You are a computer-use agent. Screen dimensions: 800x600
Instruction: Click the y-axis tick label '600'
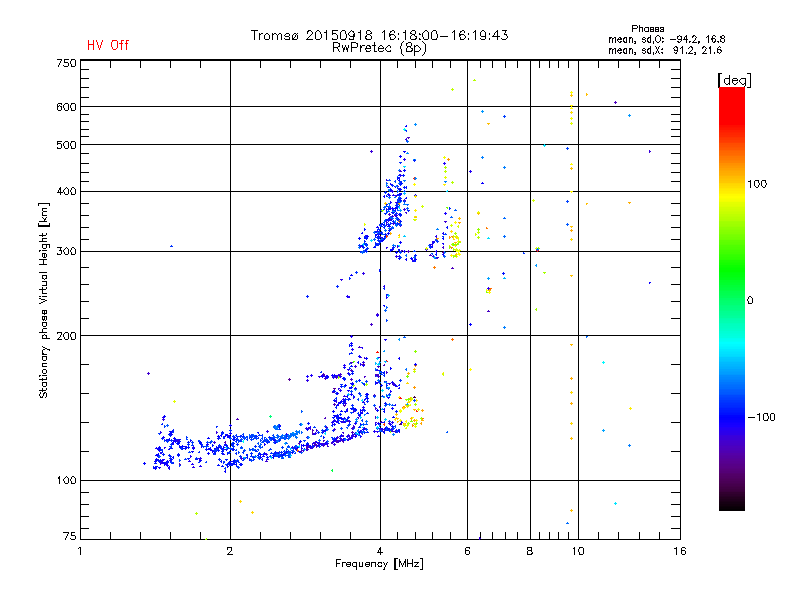66,107
